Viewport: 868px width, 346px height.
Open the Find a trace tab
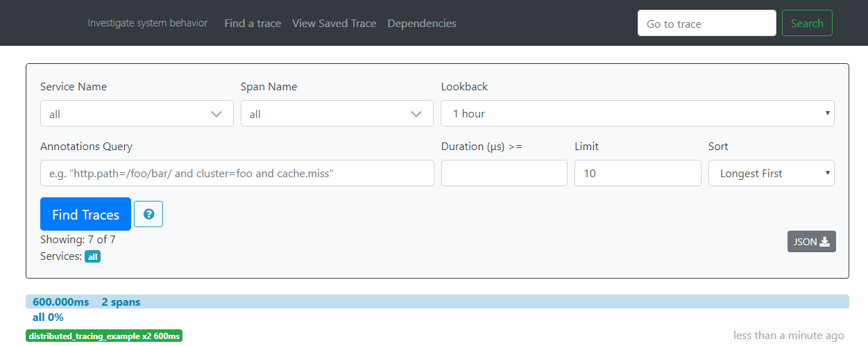253,24
